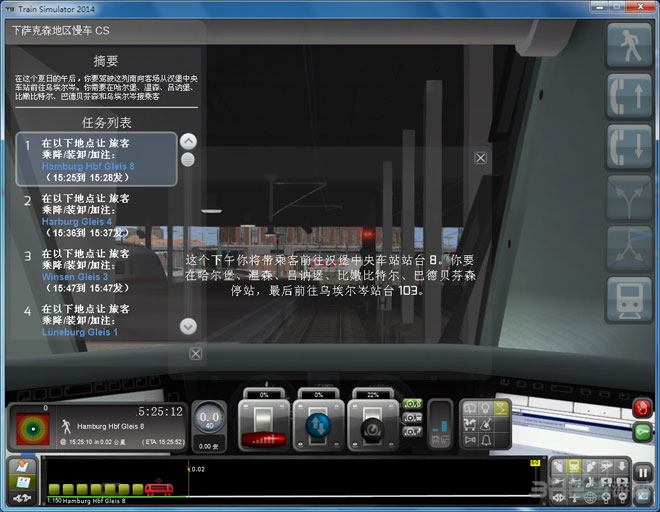Select task 1 Hamburg Hbf Gleis 8 entry

[x=96, y=159]
